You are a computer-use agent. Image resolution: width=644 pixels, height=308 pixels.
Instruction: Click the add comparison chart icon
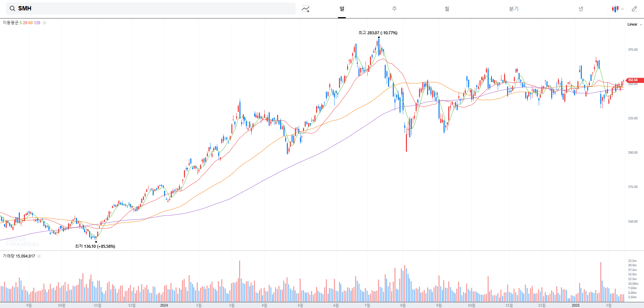click(x=305, y=9)
